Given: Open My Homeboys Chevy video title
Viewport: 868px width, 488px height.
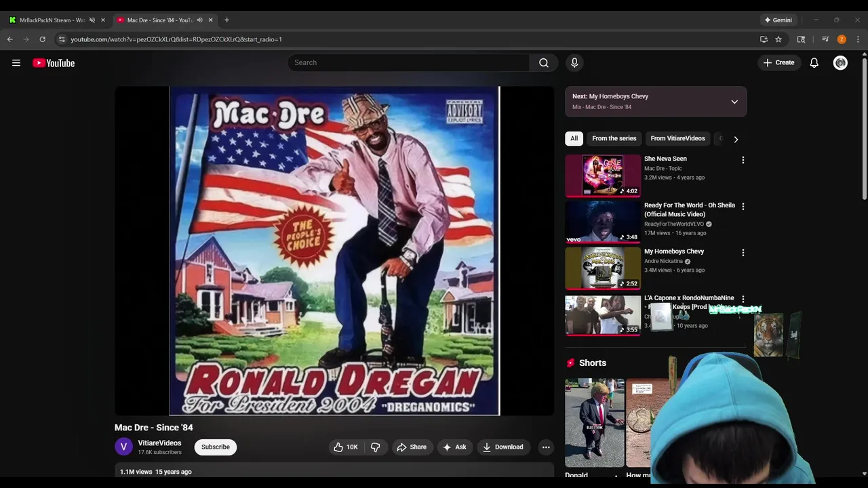Looking at the screenshot, I should pos(674,251).
